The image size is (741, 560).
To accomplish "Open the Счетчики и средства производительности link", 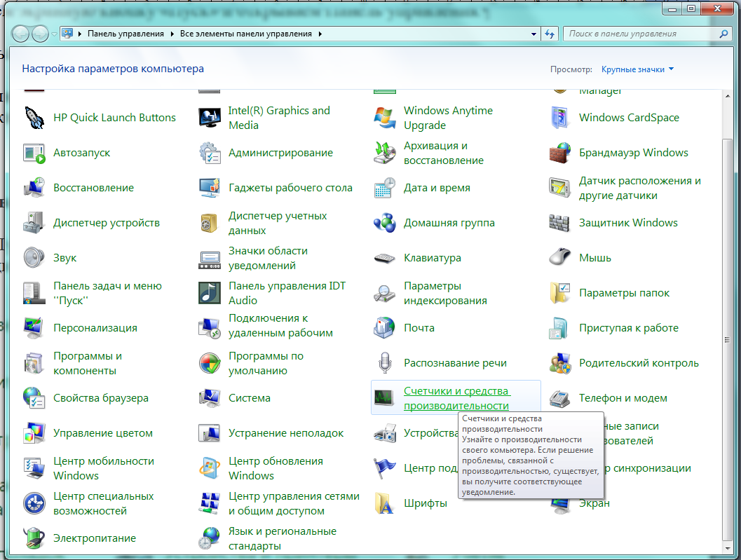I will pos(456,398).
